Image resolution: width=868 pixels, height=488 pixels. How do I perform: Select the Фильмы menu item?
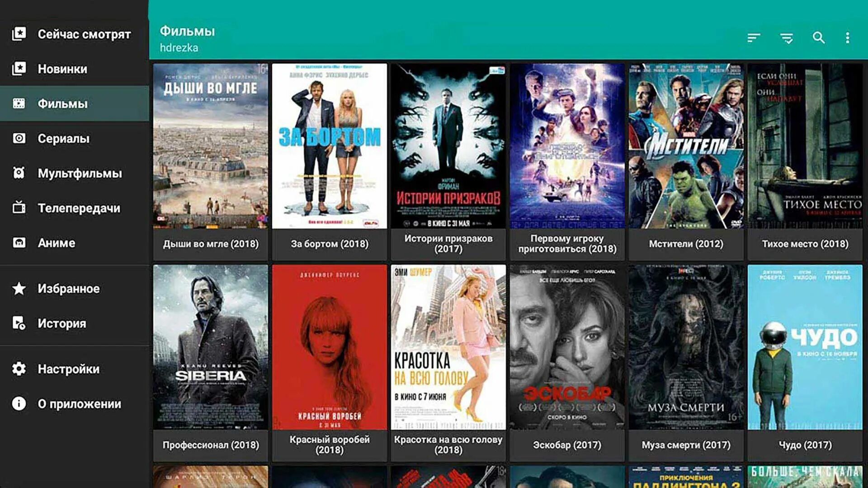point(62,103)
